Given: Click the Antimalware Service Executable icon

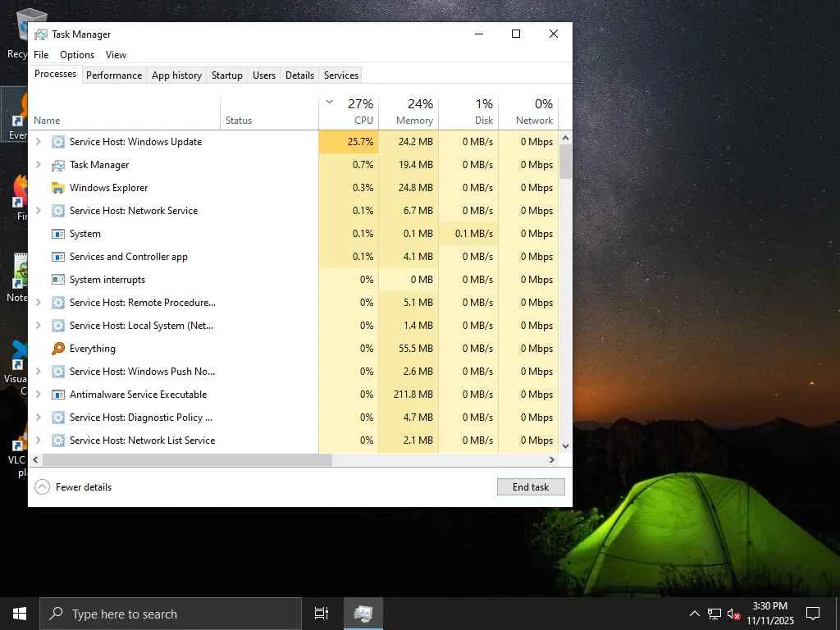Looking at the screenshot, I should (x=58, y=395).
